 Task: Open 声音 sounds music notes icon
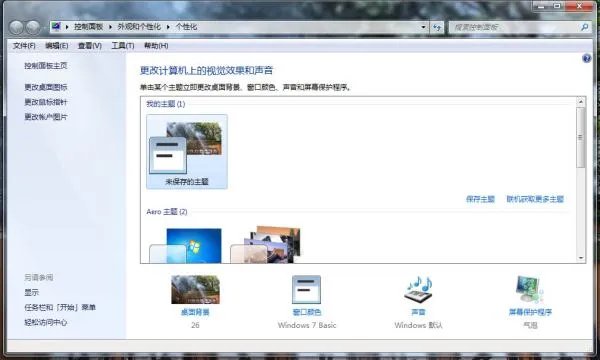pos(418,289)
